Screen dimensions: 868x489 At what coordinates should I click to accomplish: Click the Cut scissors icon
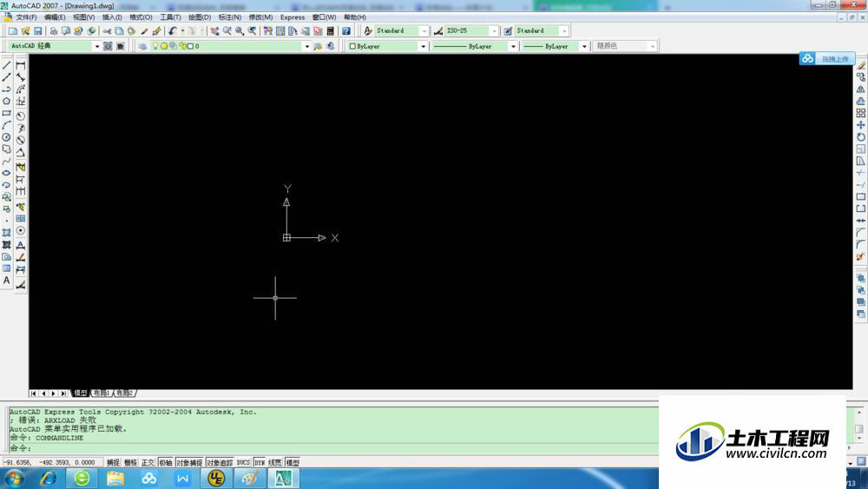click(107, 31)
